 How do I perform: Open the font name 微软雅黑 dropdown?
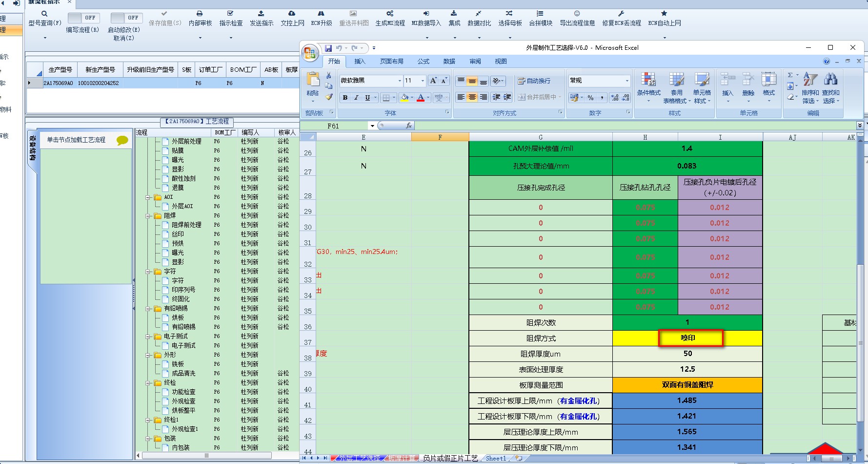tap(400, 81)
